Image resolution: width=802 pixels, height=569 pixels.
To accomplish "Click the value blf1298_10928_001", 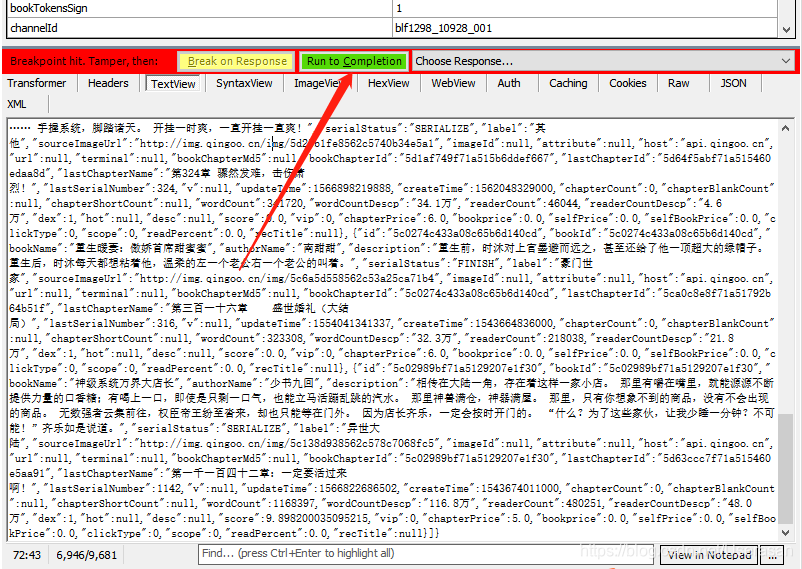I will (x=443, y=28).
